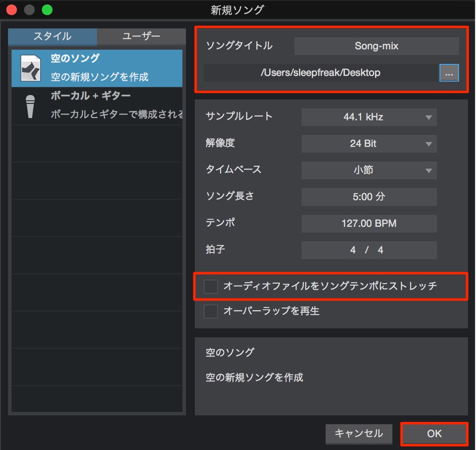Click the /Users/sleepfreak/Desktop path field
This screenshot has height=450, width=476.
pos(320,73)
